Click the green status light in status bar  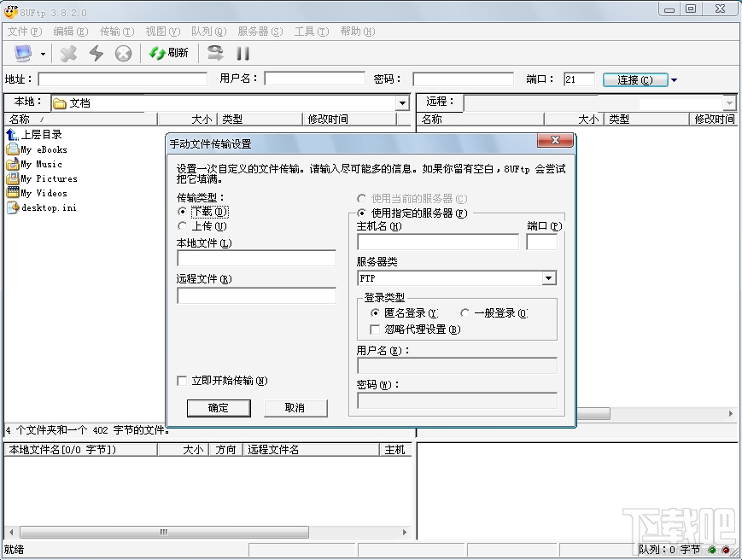pos(712,550)
